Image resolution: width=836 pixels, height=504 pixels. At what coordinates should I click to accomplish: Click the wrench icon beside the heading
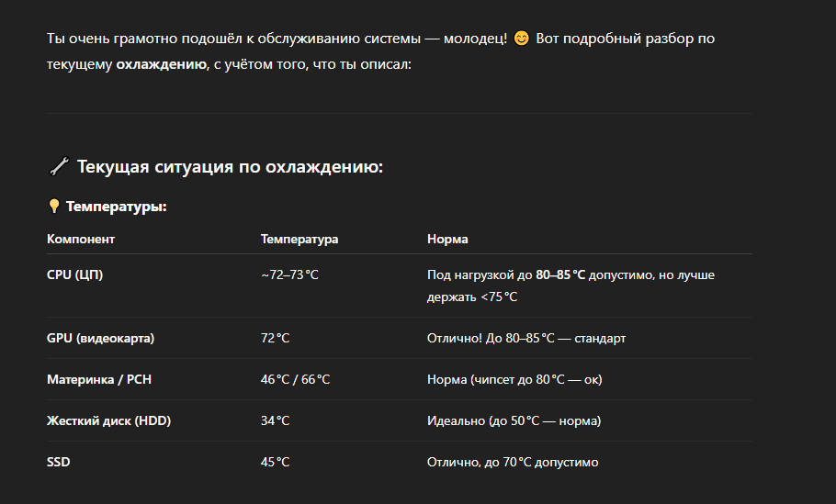coord(59,167)
